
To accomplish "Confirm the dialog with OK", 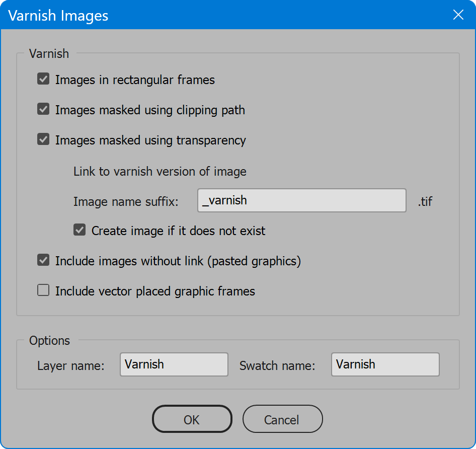I will tap(192, 419).
